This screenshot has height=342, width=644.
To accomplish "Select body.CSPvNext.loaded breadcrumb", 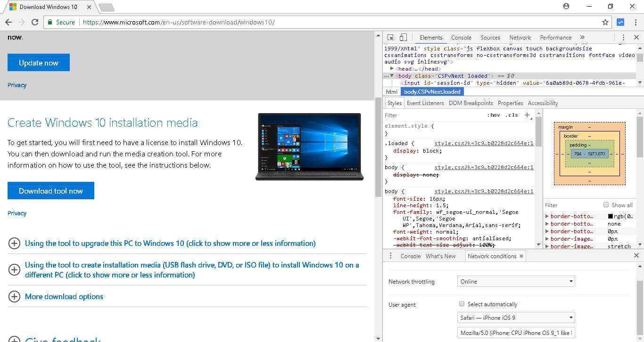I will click(433, 92).
